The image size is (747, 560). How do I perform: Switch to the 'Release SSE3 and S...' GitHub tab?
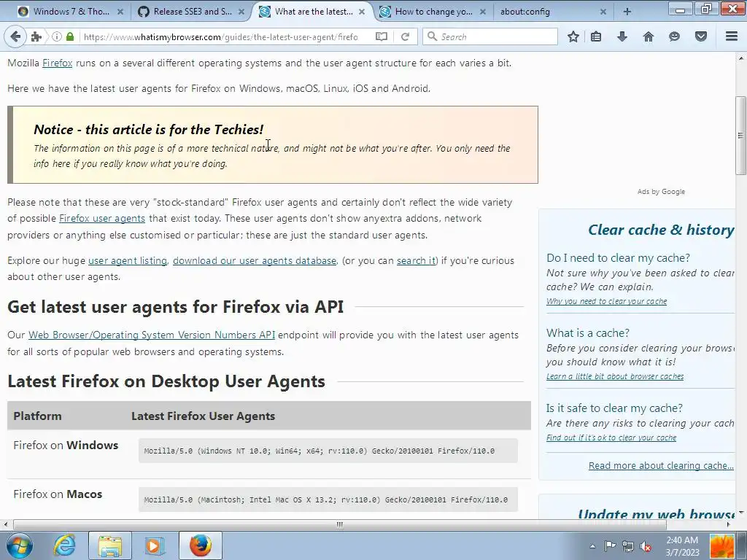click(x=192, y=12)
